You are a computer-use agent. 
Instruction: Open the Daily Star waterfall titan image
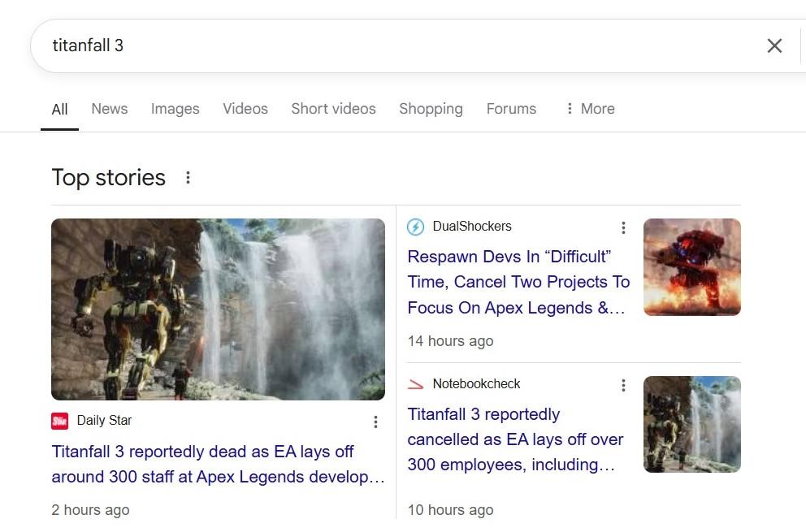point(218,309)
